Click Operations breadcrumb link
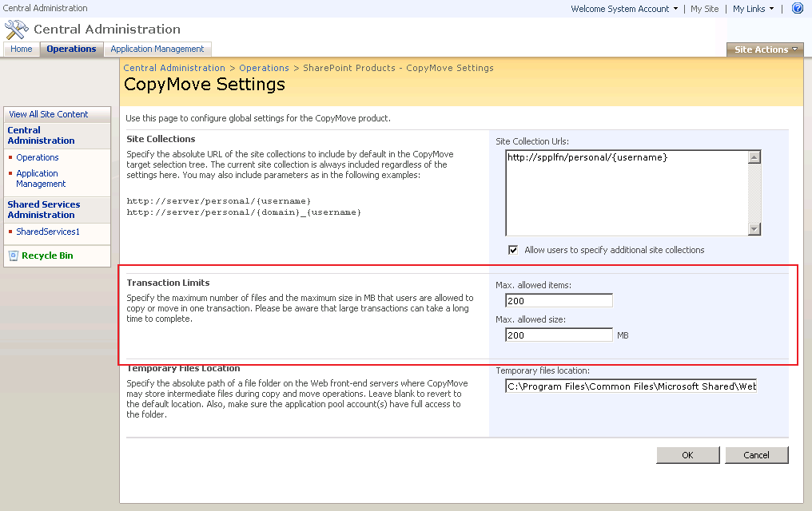Viewport: 812px width, 511px height. coord(264,68)
